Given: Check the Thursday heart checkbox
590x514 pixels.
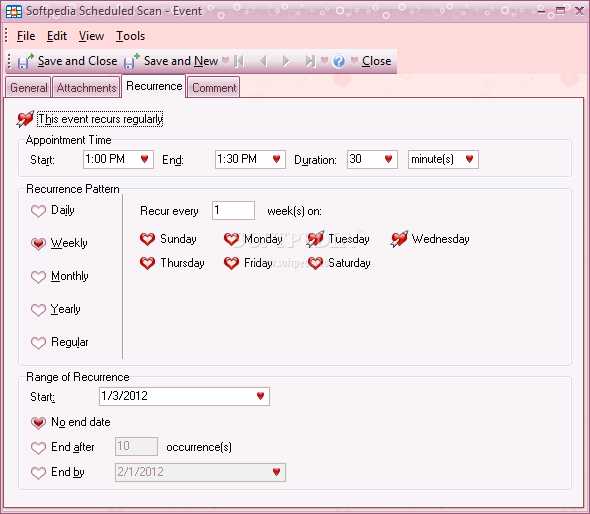Looking at the screenshot, I should point(147,263).
